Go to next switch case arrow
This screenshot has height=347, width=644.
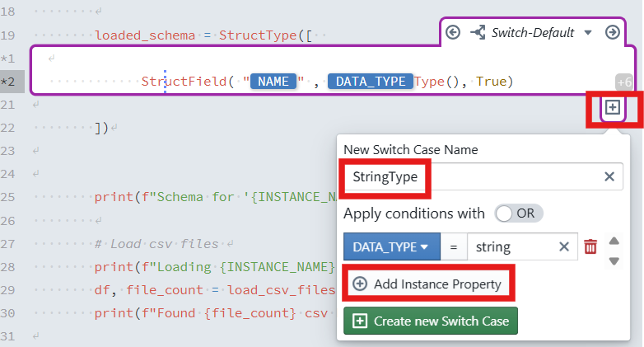click(x=612, y=32)
